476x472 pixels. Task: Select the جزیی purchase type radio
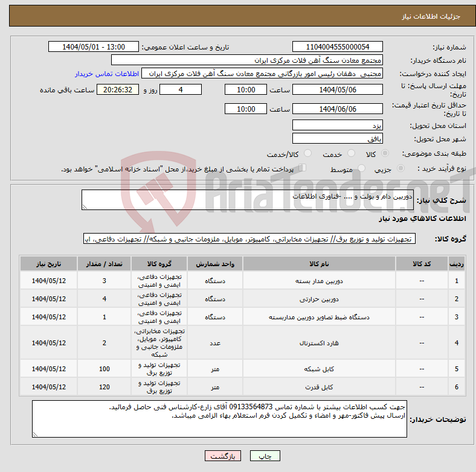[400, 168]
